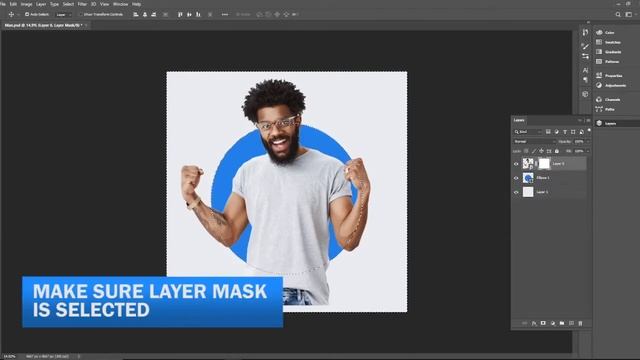Image resolution: width=640 pixels, height=360 pixels.
Task: Click the Align vertical centers icon
Action: [189, 14]
